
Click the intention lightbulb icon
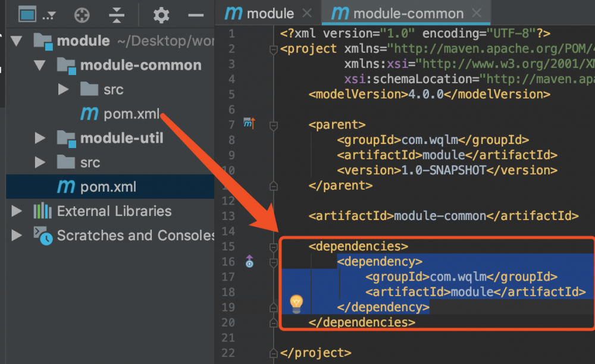pos(296,303)
